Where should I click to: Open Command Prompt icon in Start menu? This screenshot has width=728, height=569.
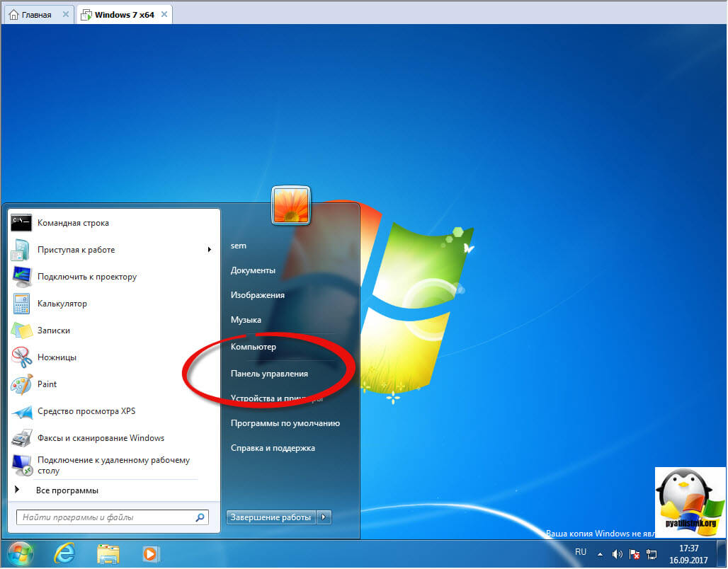tap(22, 223)
